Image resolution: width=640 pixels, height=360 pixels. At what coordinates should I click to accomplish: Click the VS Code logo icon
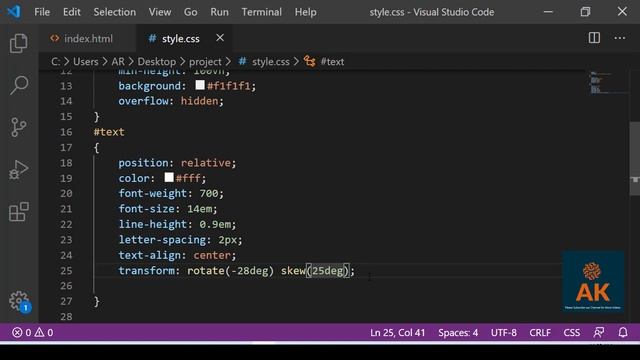[13, 11]
